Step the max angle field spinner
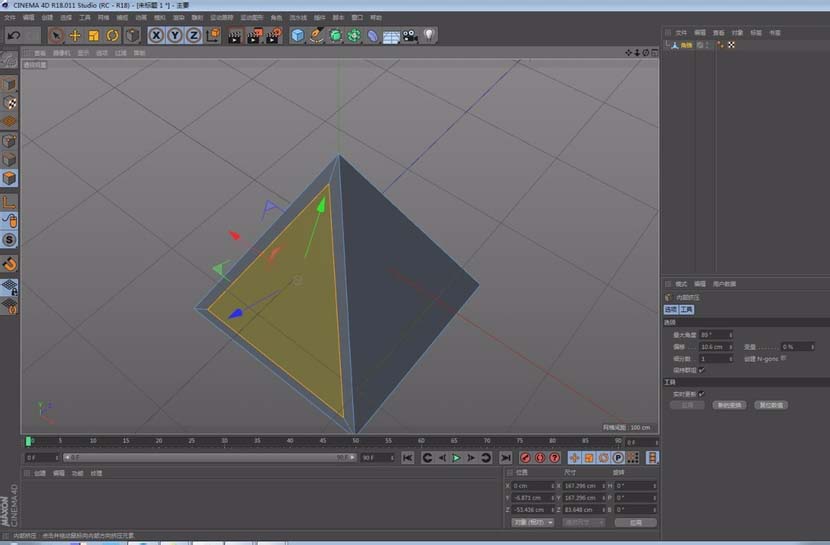Viewport: 830px width, 545px height. [730, 335]
